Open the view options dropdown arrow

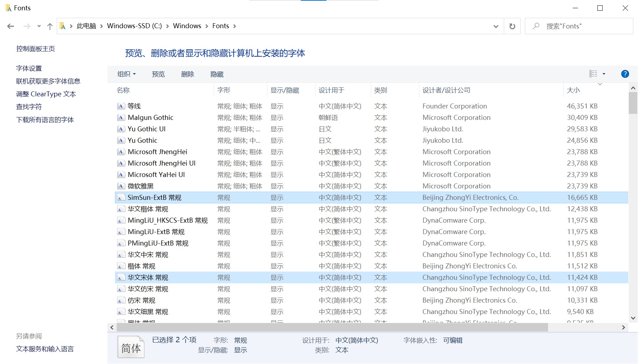pyautogui.click(x=604, y=74)
